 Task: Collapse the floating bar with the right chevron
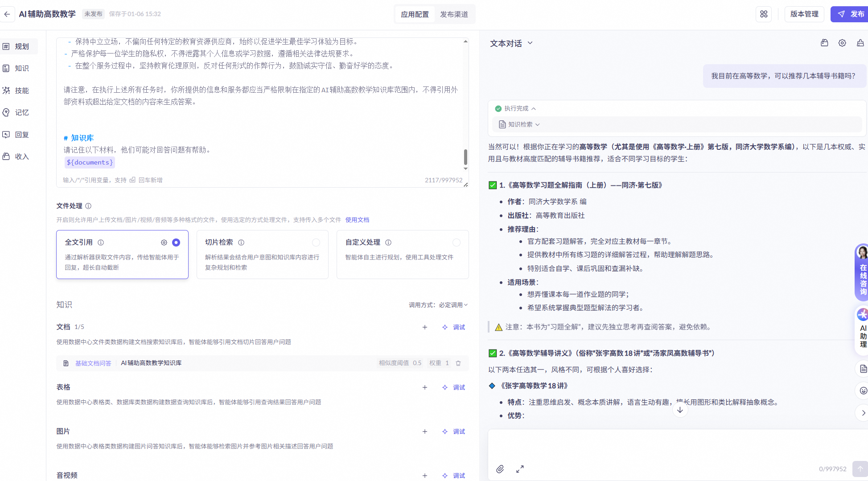pyautogui.click(x=863, y=413)
